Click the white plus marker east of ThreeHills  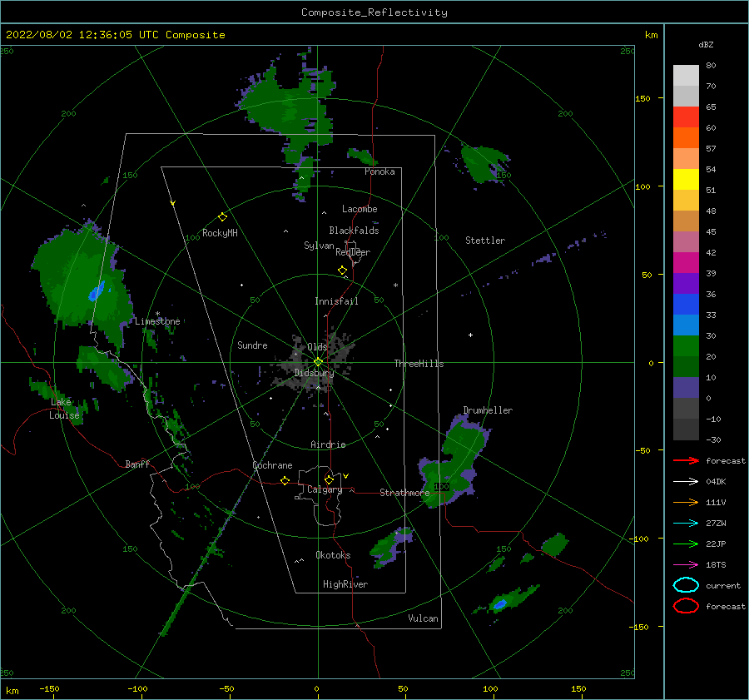pyautogui.click(x=470, y=335)
